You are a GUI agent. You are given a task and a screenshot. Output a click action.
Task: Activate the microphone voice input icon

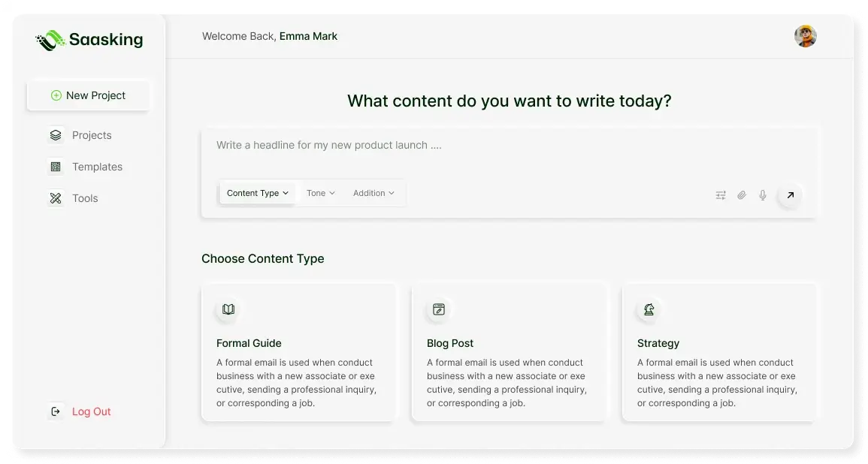click(762, 195)
